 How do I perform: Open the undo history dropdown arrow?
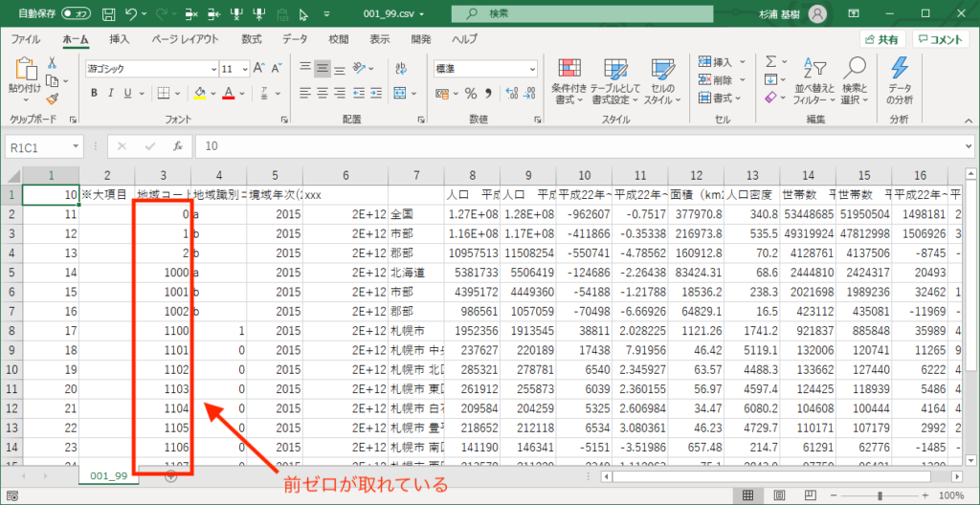click(x=145, y=13)
